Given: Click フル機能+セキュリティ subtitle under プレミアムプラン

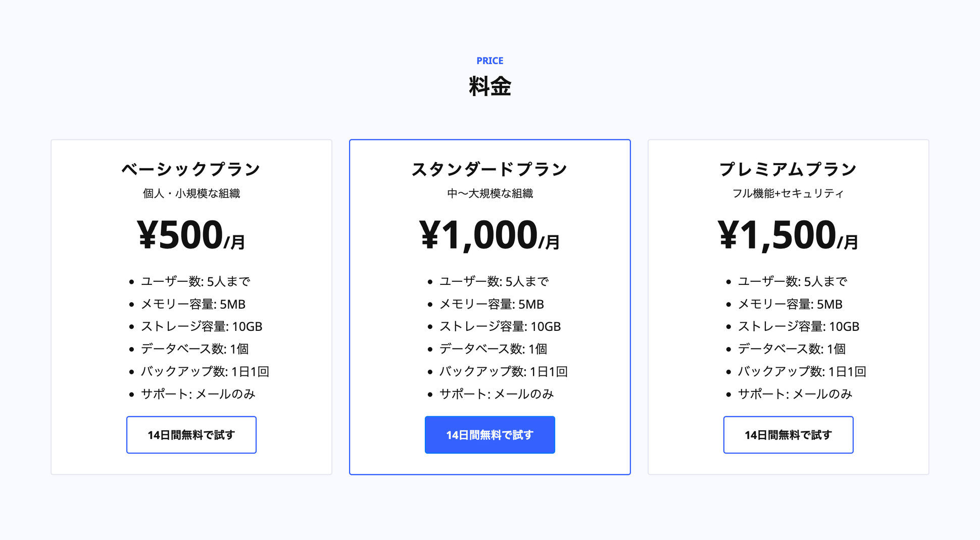Looking at the screenshot, I should point(788,193).
